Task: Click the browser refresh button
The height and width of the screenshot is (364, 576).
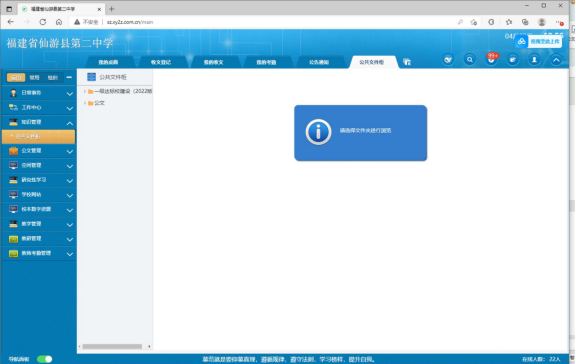Action: (x=43, y=22)
